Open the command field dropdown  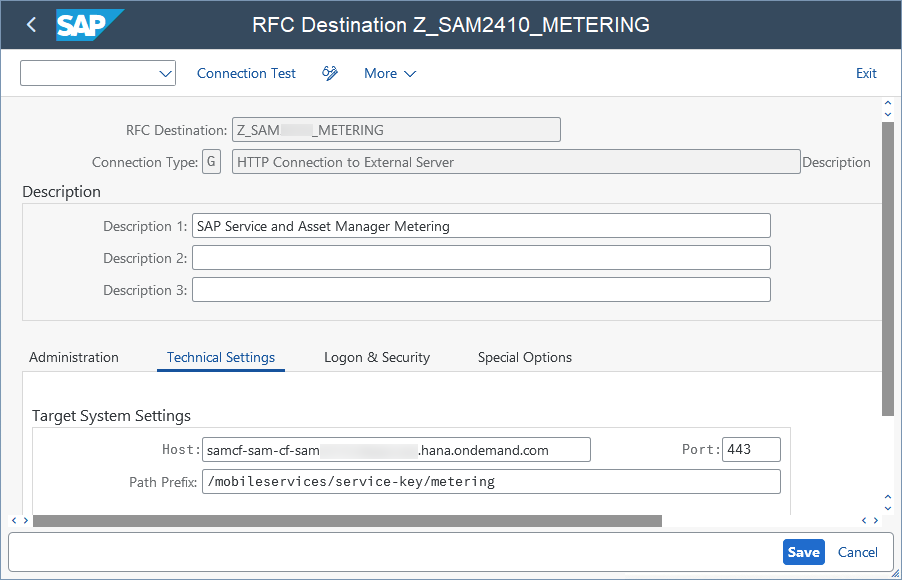pyautogui.click(x=165, y=74)
